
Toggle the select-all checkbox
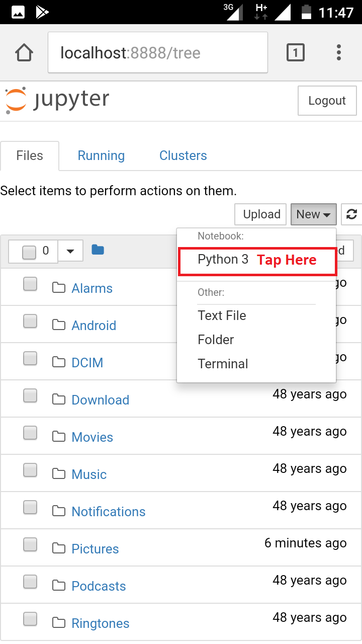click(29, 250)
